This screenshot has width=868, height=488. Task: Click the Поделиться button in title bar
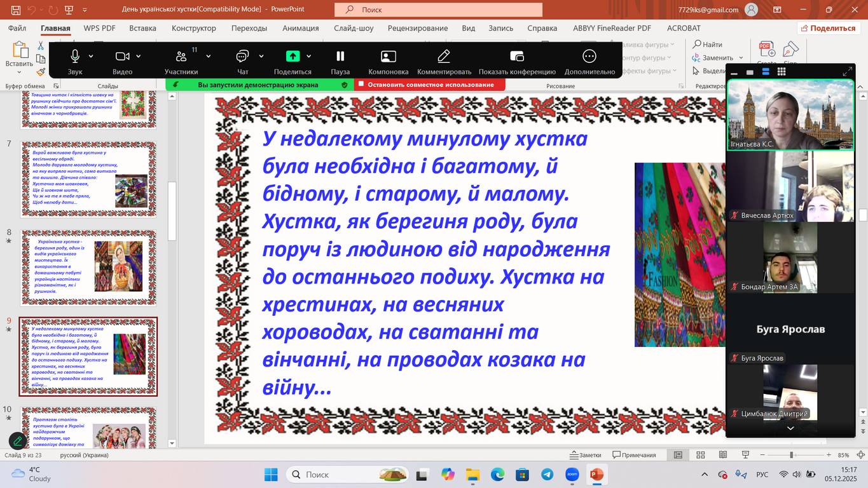[x=829, y=28]
